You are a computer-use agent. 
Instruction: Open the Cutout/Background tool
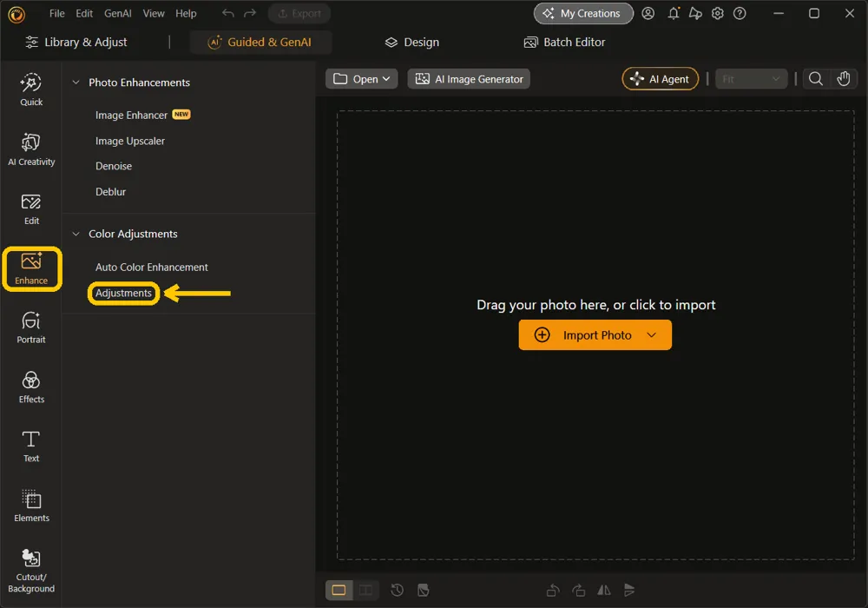tap(31, 571)
